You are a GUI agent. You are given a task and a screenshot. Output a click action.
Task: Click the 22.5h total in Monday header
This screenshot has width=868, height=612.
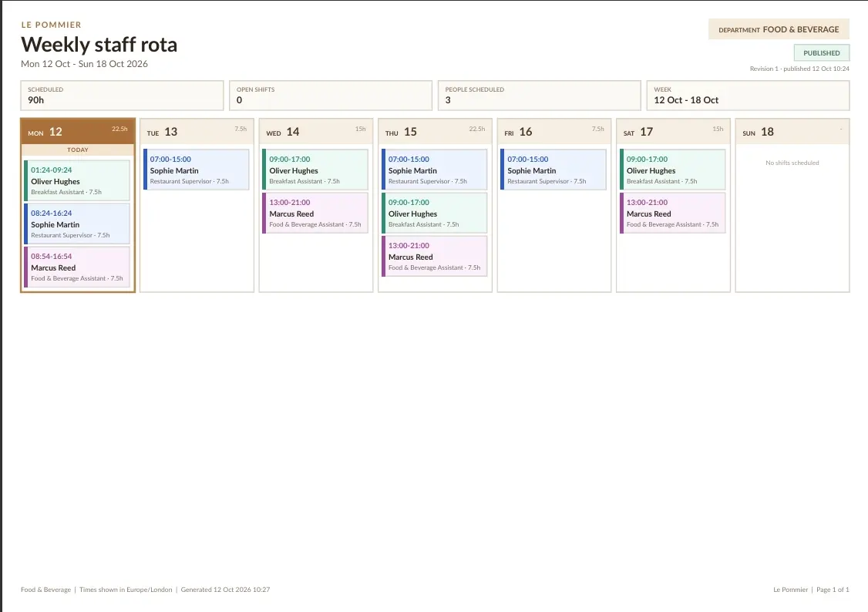119,129
